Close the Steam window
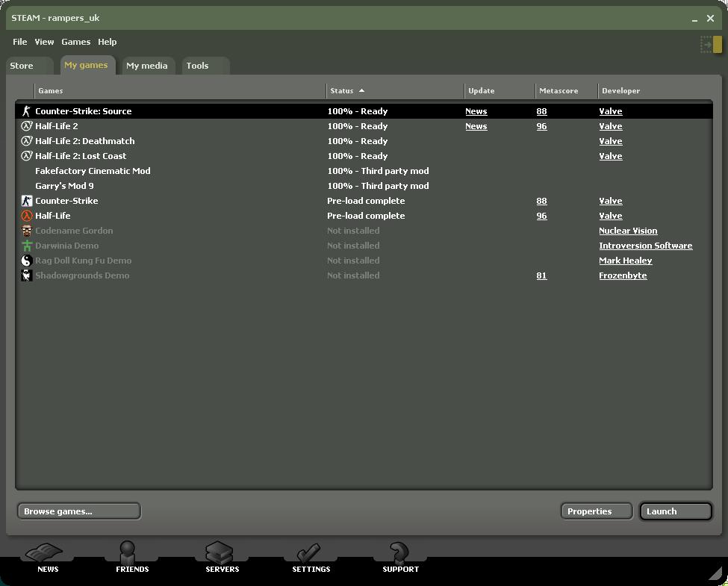This screenshot has height=586, width=728. (x=710, y=18)
